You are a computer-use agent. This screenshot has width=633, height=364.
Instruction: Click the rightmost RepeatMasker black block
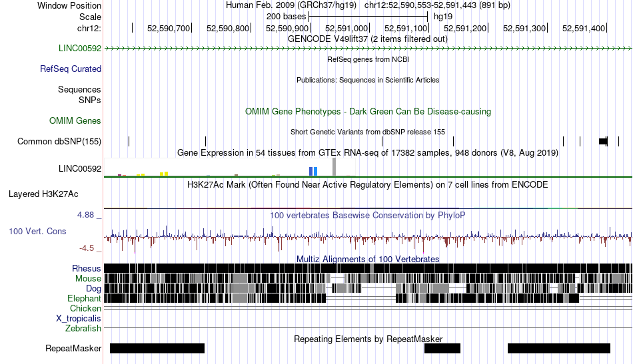point(559,348)
